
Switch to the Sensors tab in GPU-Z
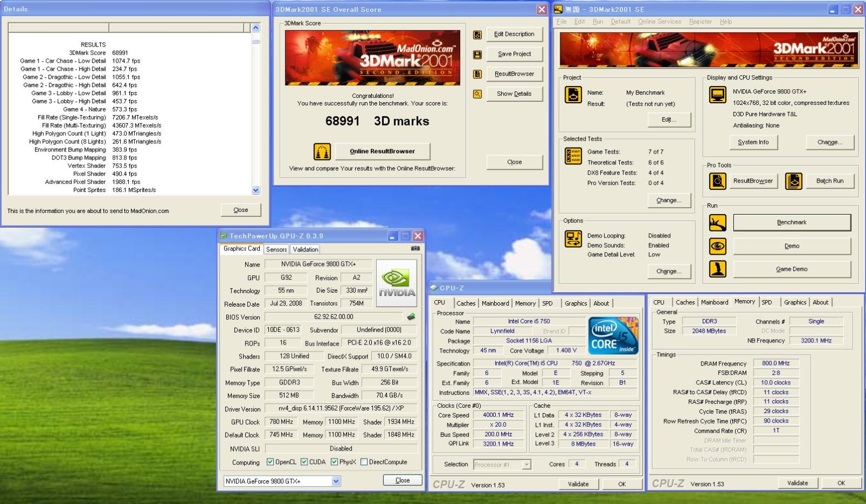(276, 249)
